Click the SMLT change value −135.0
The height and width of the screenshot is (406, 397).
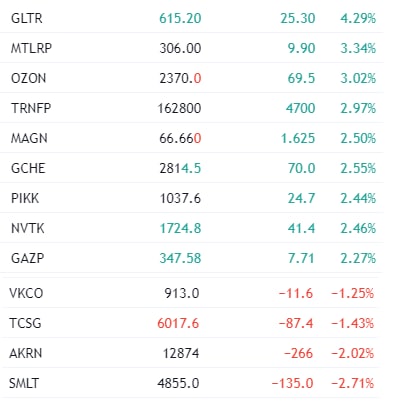[x=292, y=383]
